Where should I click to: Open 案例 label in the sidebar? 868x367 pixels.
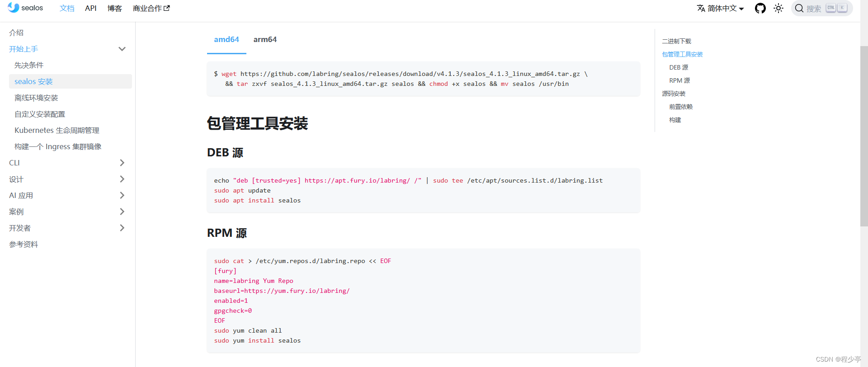(16, 212)
